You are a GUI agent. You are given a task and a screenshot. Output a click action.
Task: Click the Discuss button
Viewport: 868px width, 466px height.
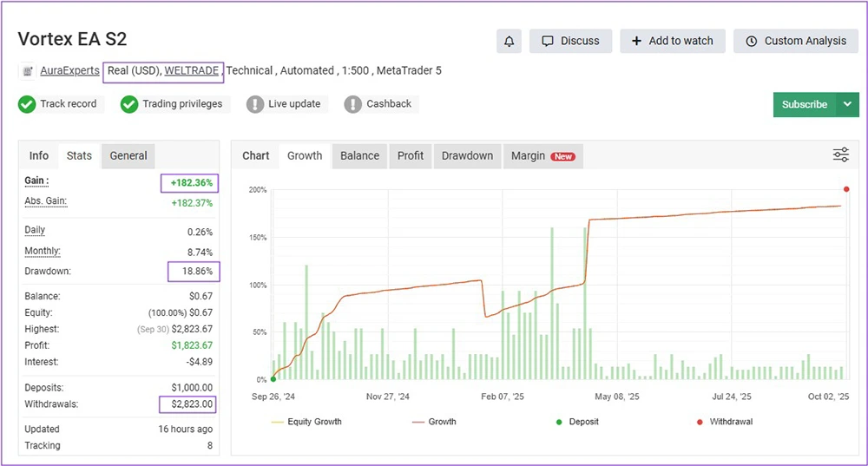point(570,41)
